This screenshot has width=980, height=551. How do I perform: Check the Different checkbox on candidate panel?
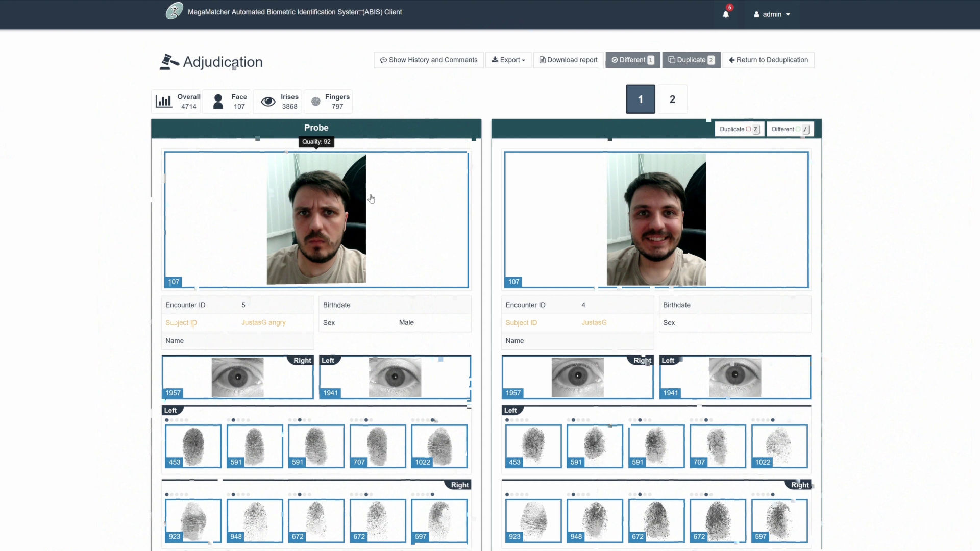tap(798, 129)
